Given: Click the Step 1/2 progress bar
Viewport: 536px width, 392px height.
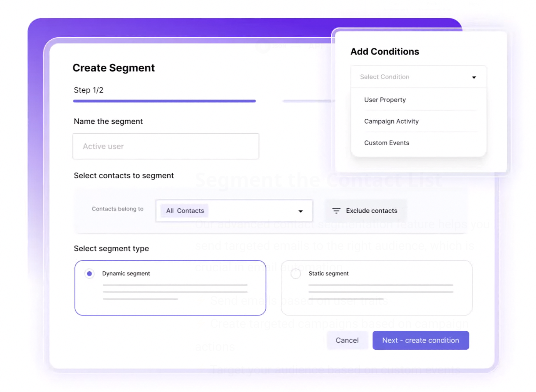Looking at the screenshot, I should click(165, 101).
